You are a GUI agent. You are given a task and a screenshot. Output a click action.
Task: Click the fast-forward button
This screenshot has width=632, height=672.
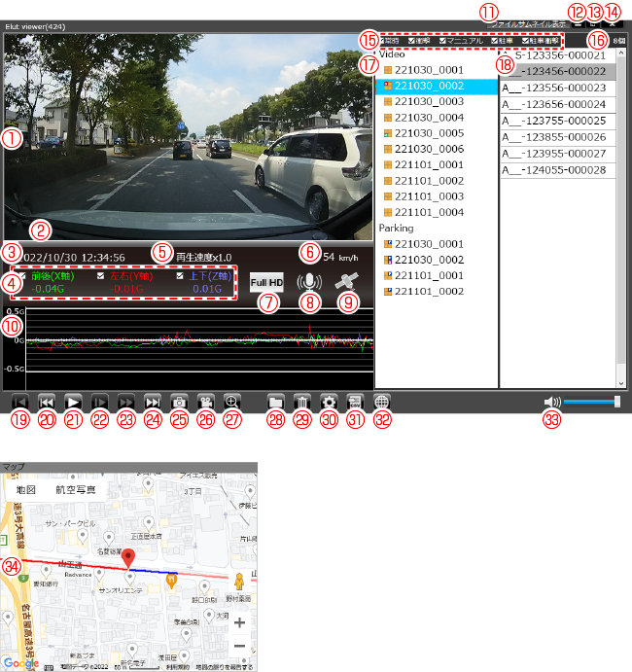tap(125, 402)
